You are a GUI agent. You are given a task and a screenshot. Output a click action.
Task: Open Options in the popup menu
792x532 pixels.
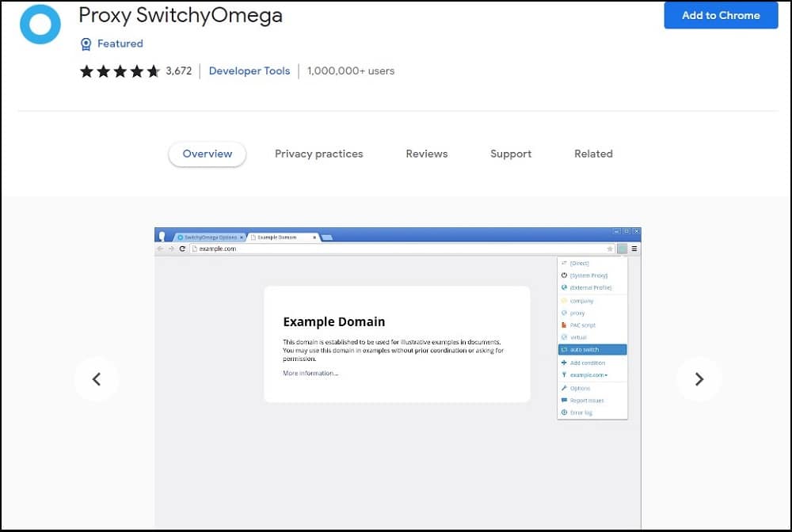pyautogui.click(x=592, y=388)
